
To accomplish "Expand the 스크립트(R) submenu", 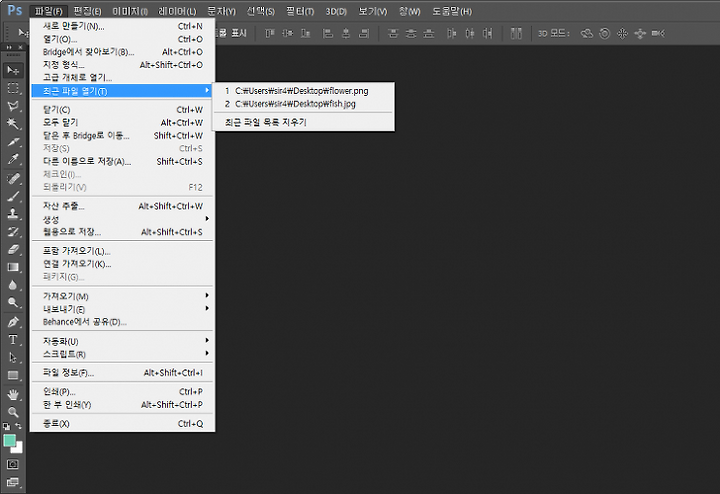I will 122,354.
